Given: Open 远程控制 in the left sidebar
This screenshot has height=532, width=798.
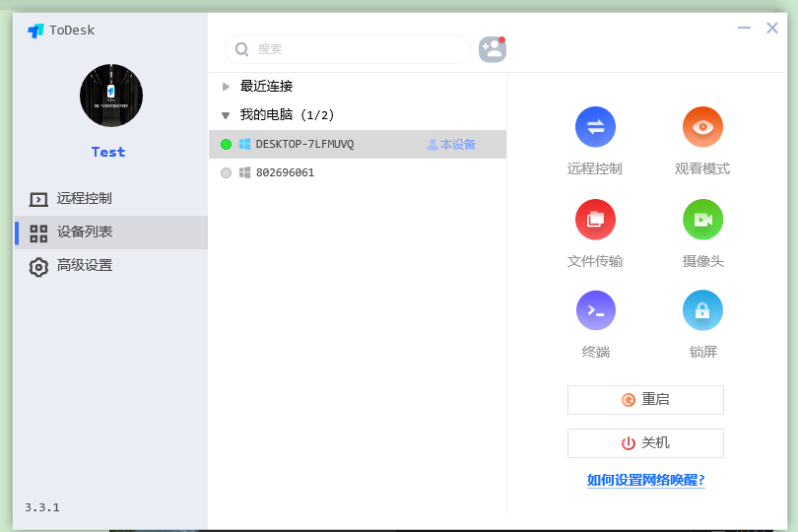Looking at the screenshot, I should (111, 199).
